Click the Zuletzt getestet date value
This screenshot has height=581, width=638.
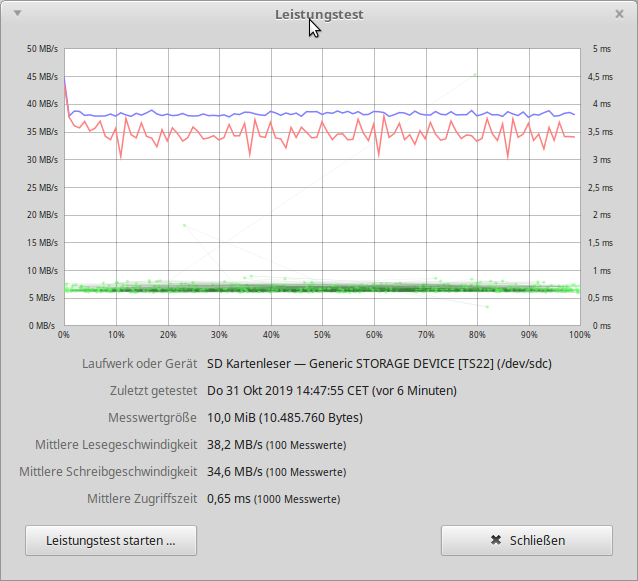pos(331,390)
